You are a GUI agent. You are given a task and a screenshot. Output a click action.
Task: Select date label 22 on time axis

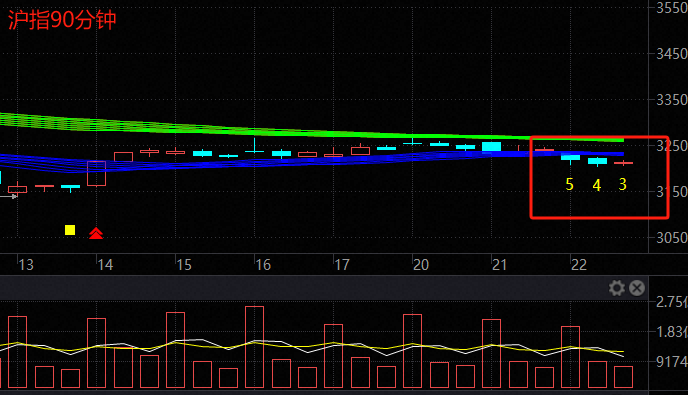pos(579,265)
